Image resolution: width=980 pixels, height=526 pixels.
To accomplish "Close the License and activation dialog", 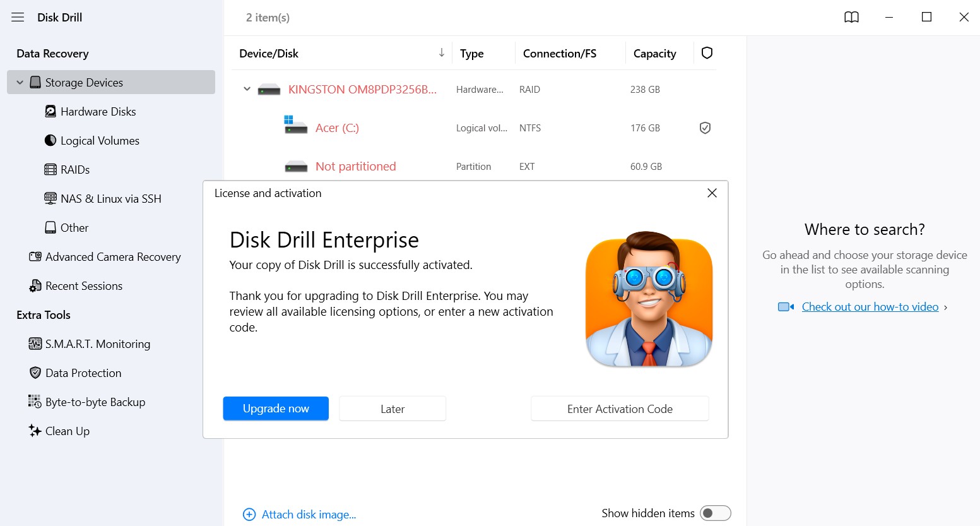I will coord(712,193).
